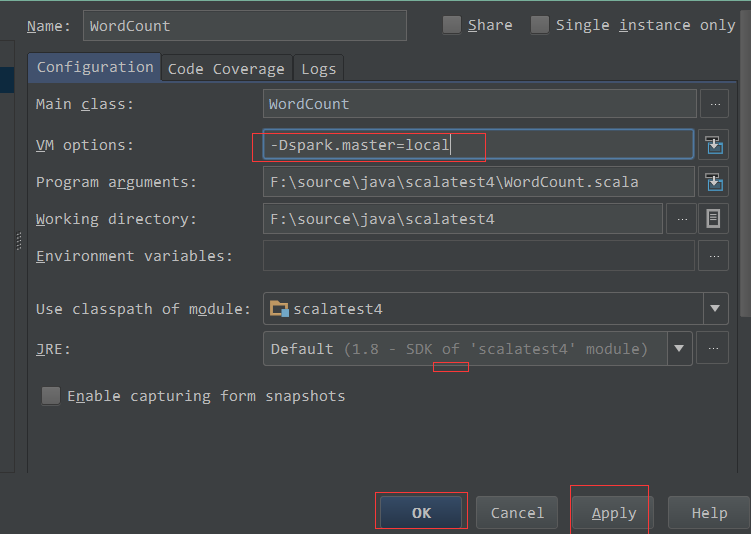Enable capturing form snapshots checkbox
This screenshot has width=751, height=534.
(51, 396)
